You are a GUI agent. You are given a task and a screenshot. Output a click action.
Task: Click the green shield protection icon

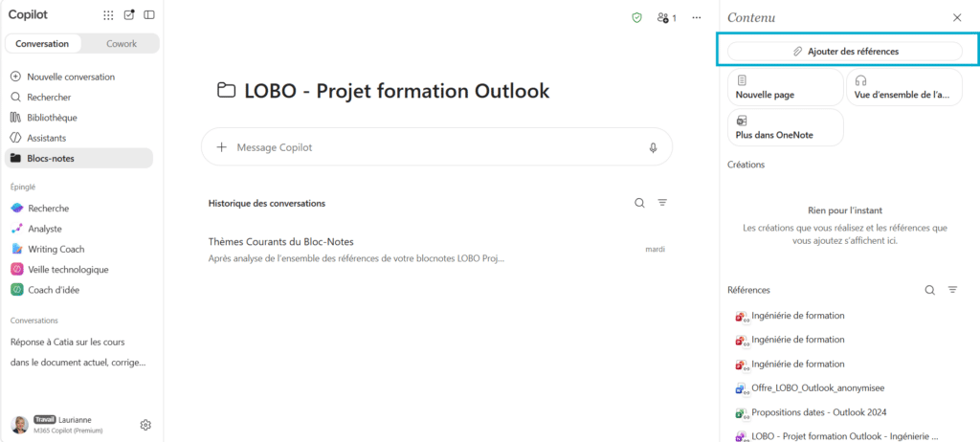point(636,18)
